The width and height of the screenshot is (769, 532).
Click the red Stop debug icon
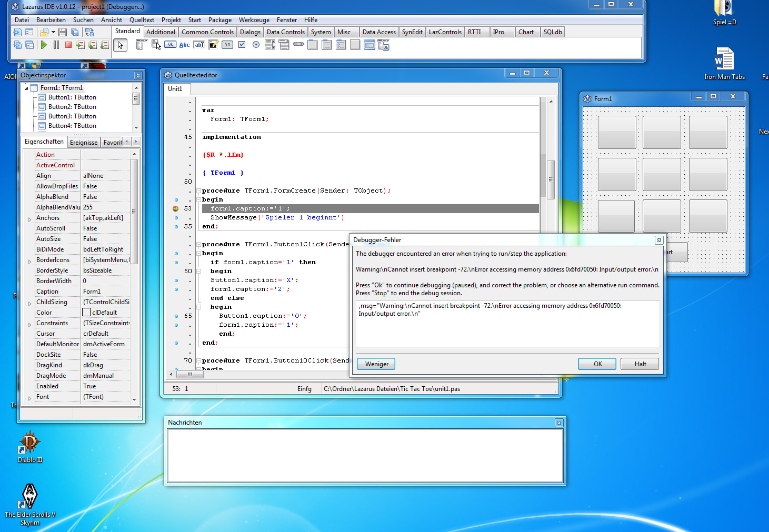(68, 45)
